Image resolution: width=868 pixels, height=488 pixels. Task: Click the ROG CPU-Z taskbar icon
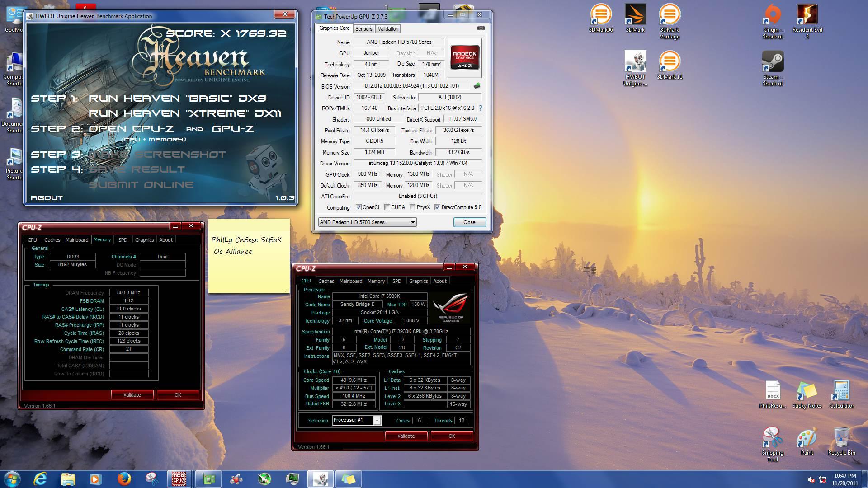(179, 479)
